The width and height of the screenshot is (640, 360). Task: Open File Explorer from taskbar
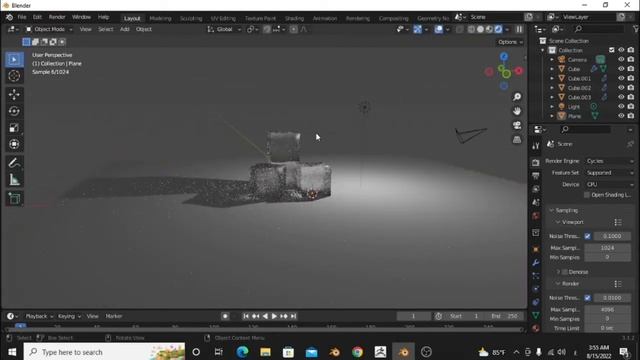265,352
